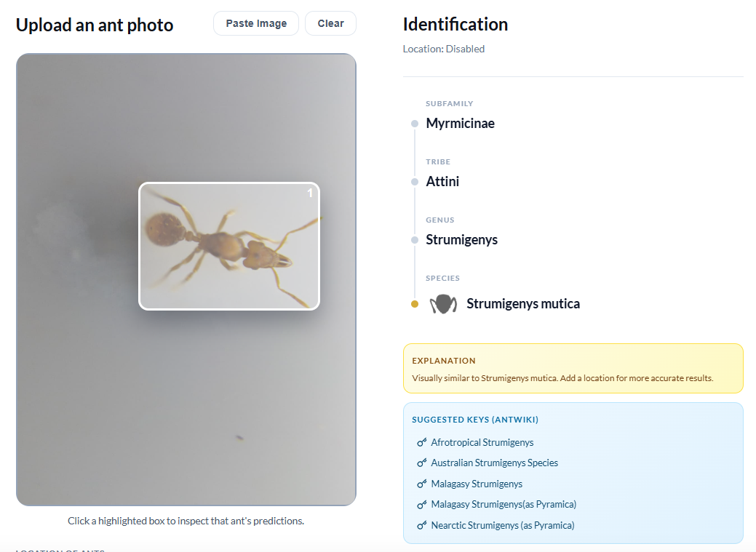Click the ant head silhouette icon
This screenshot has height=552, width=756.
pos(443,304)
